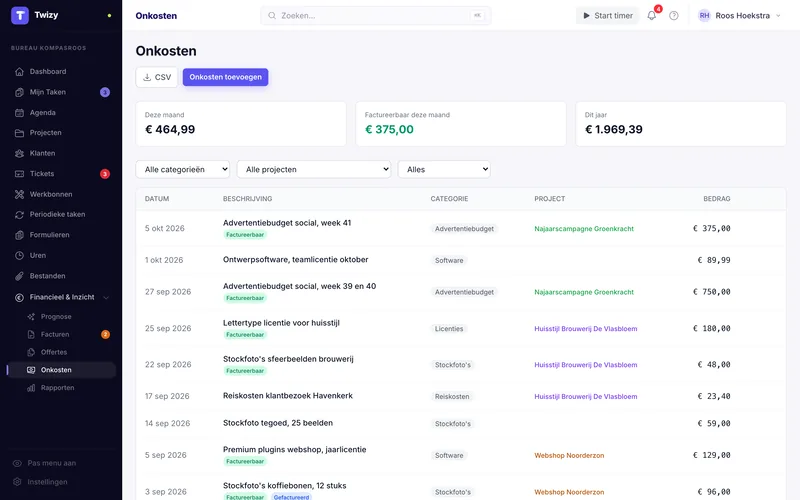Click the Instellingen gear icon
This screenshot has height=500, width=800.
pyautogui.click(x=17, y=482)
